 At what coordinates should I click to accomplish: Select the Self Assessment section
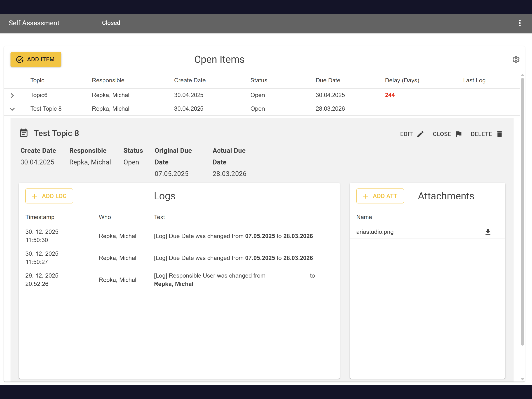34,23
